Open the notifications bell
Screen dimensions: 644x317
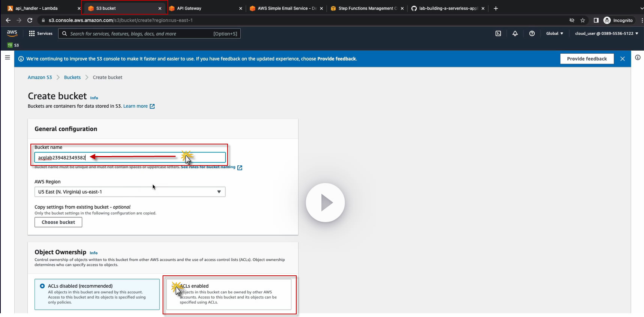[x=515, y=33]
